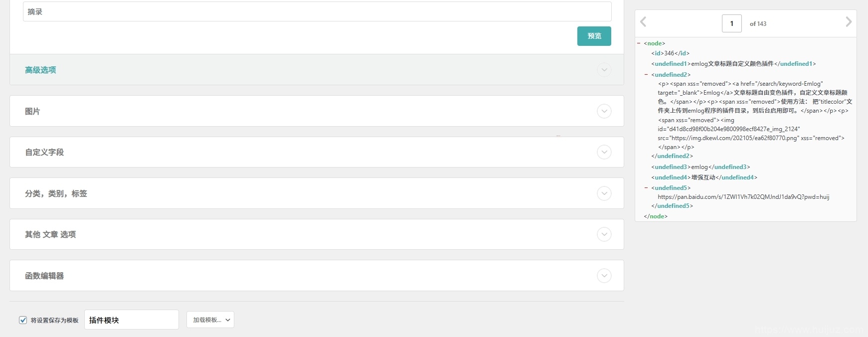Screen dimensions: 868x337
Task: Collapse the undefined5 XML element
Action: coord(646,188)
